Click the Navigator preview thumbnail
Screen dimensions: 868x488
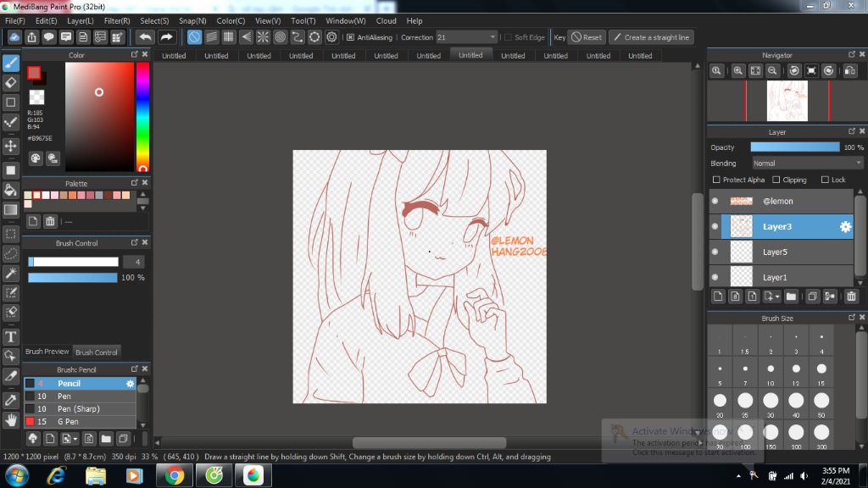[787, 101]
